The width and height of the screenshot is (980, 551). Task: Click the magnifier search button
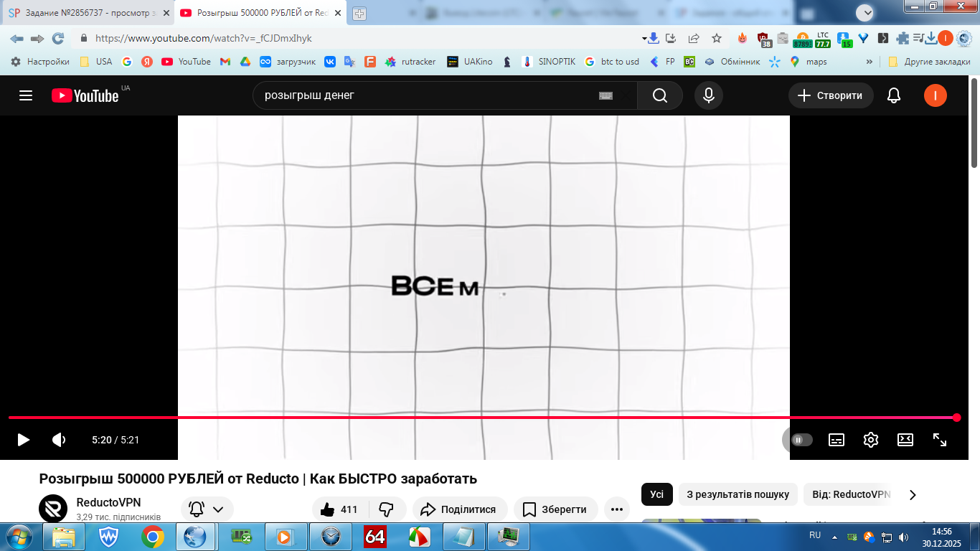[660, 95]
